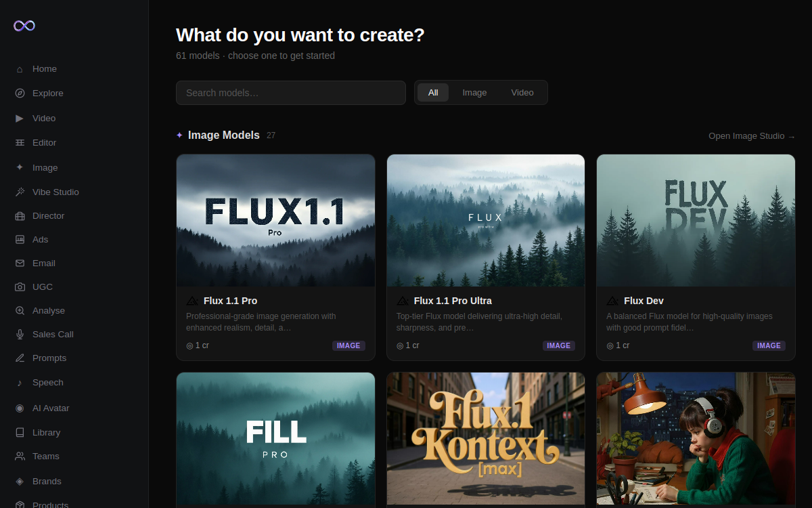This screenshot has height=508, width=812.
Task: Open the FILL PRO thumbnail
Action: pyautogui.click(x=275, y=438)
